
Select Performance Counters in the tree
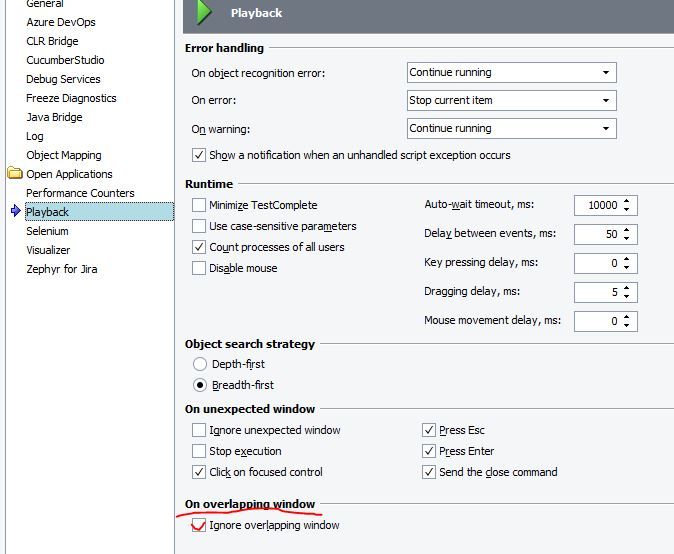(x=80, y=193)
